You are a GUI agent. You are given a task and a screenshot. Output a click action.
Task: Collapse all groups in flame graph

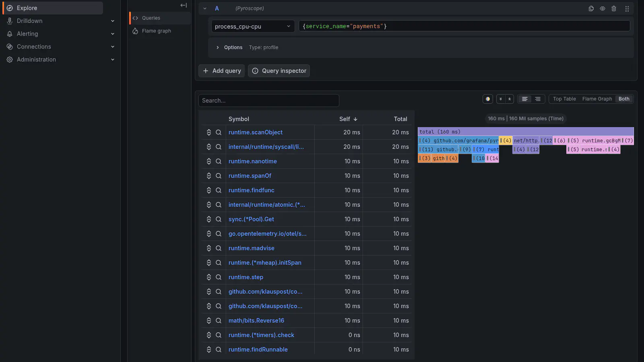pyautogui.click(x=510, y=99)
